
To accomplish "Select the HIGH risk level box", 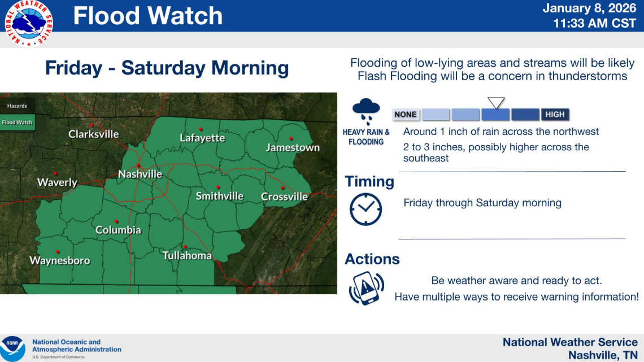I will coord(555,115).
